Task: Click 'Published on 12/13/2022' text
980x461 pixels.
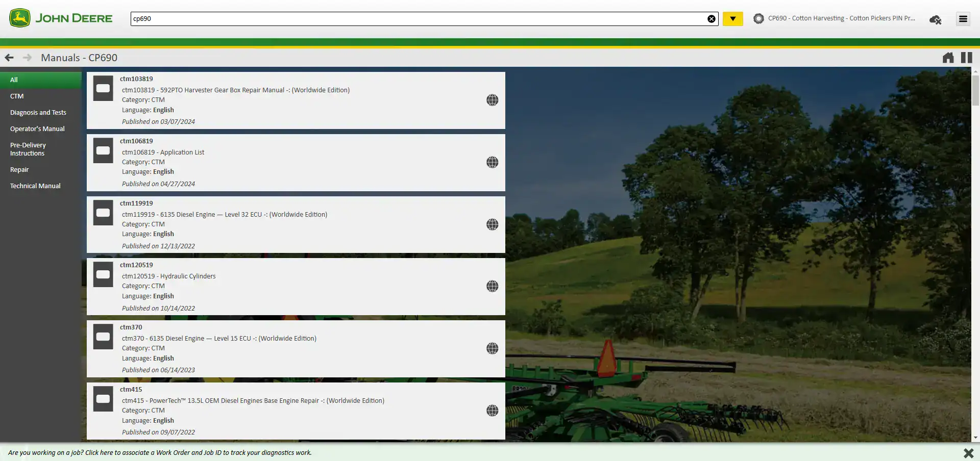Action: coord(158,246)
